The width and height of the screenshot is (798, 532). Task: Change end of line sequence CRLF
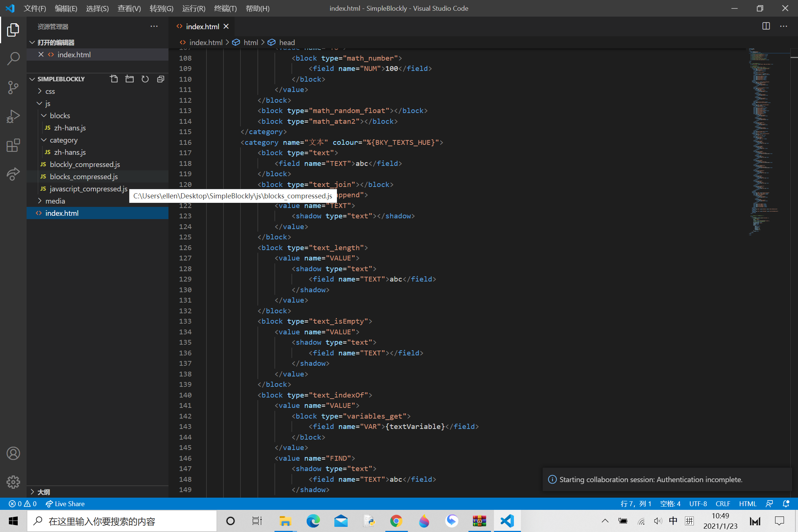click(723, 504)
